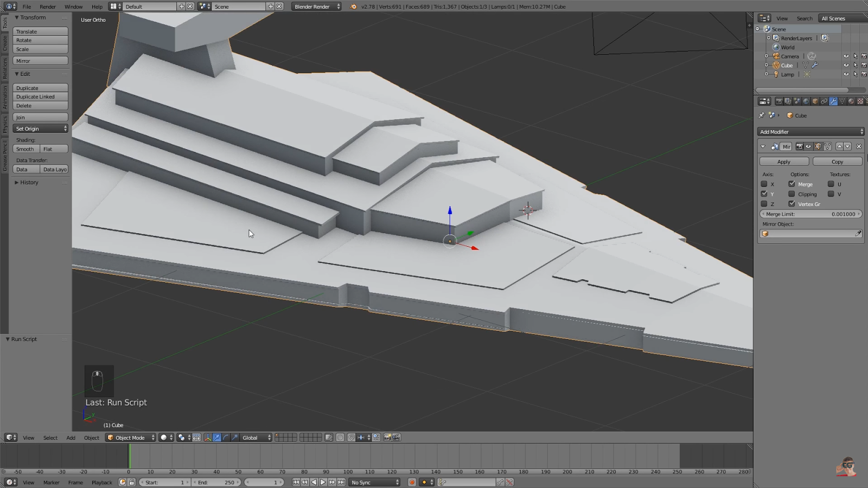Add a new screen layout
868x488 pixels.
click(x=181, y=7)
